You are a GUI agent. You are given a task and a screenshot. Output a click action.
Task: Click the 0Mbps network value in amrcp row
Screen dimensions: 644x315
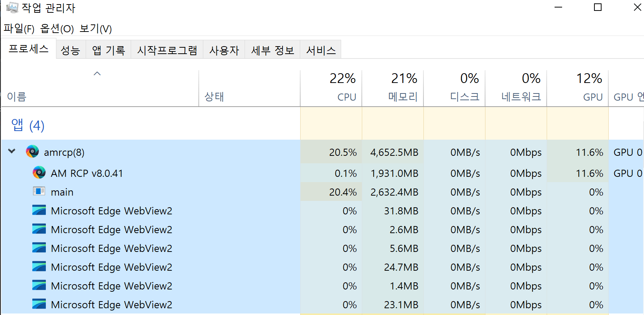click(x=526, y=152)
